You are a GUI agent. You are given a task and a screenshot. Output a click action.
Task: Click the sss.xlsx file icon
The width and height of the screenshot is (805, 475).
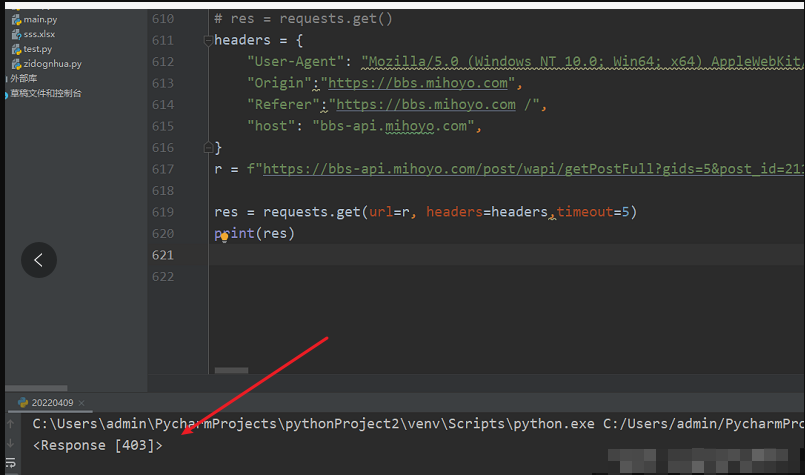pos(16,34)
